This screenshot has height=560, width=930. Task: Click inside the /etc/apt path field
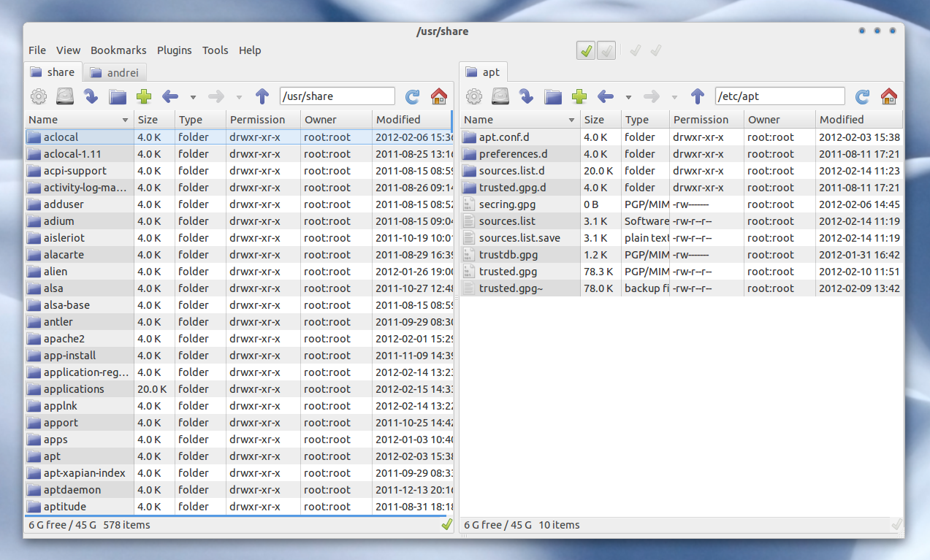click(780, 96)
